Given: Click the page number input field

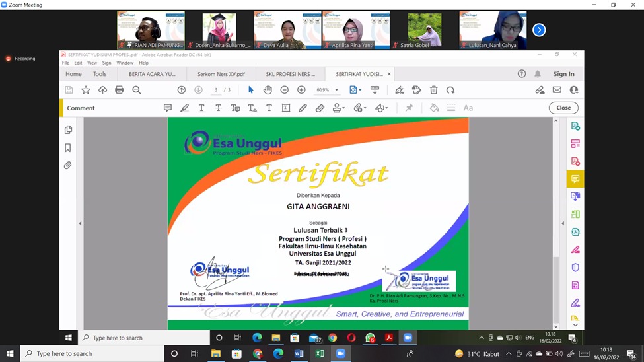Looking at the screenshot, I should [216, 90].
